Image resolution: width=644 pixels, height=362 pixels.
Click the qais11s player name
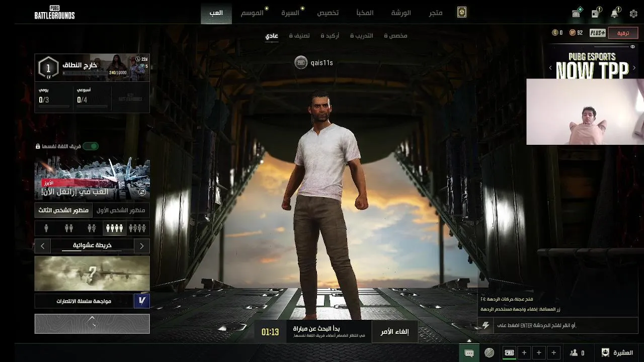tap(321, 63)
